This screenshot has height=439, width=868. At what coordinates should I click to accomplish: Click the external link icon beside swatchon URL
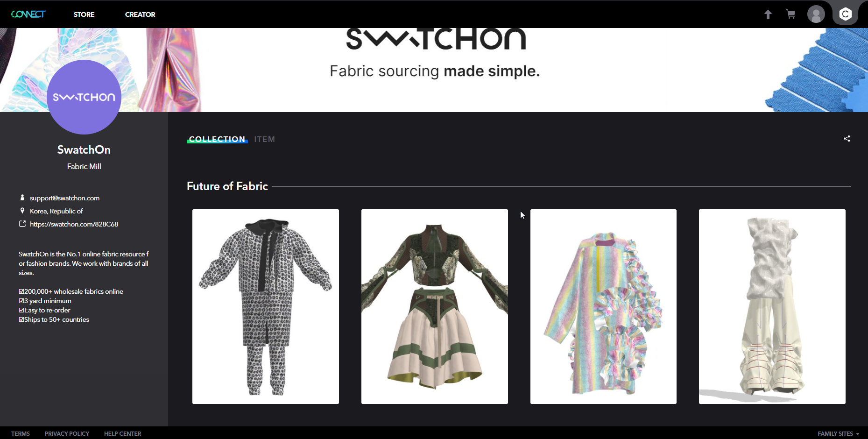click(22, 224)
